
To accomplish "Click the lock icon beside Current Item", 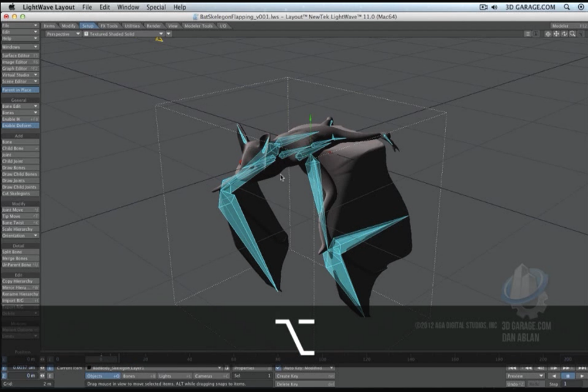I will [x=227, y=368].
